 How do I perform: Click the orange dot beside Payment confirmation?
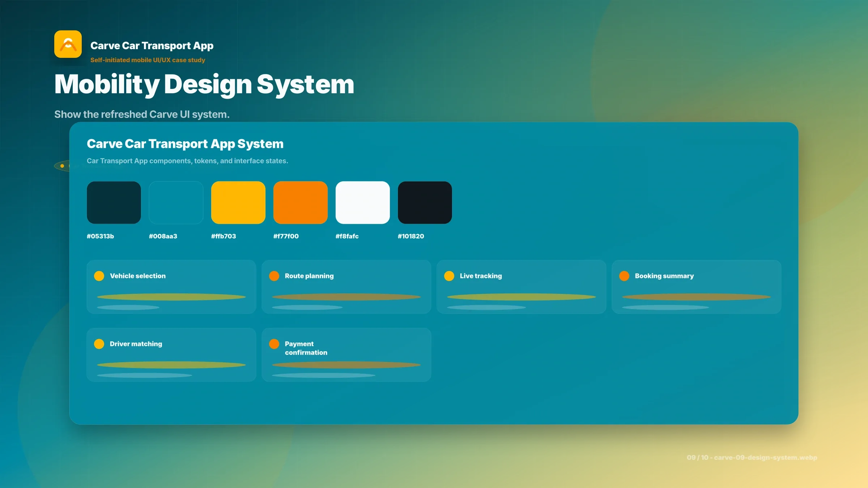(x=274, y=344)
